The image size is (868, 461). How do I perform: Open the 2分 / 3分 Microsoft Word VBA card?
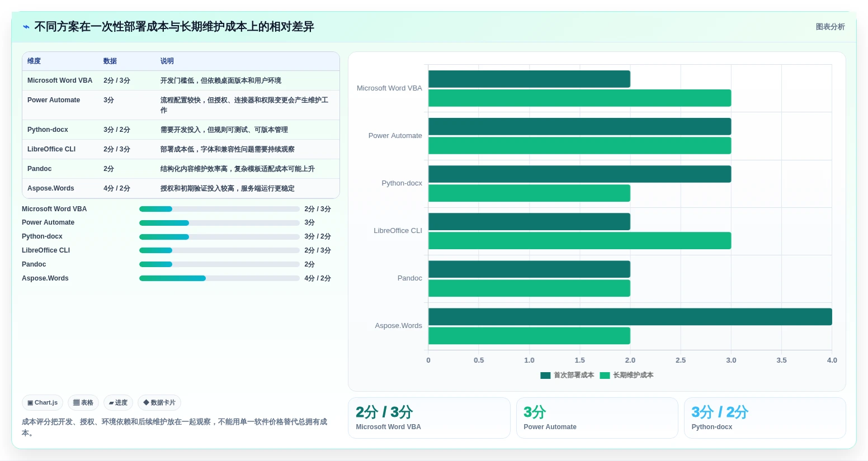pyautogui.click(x=429, y=418)
